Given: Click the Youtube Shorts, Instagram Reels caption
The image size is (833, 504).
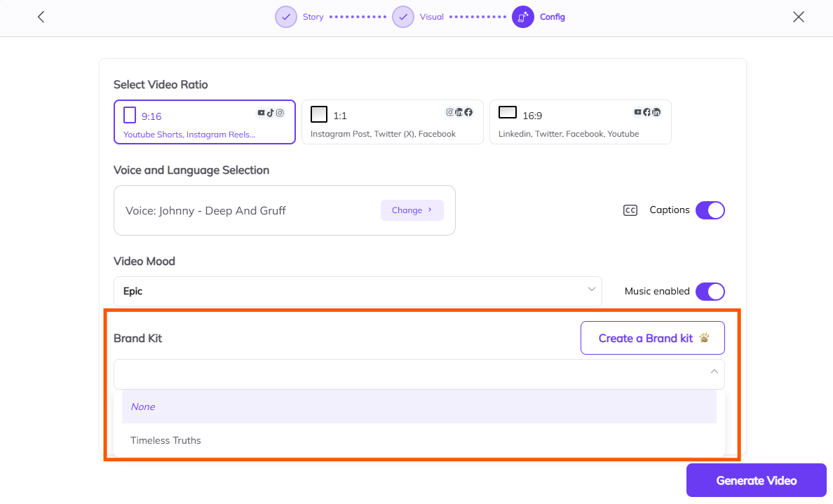Looking at the screenshot, I should pos(189,135).
